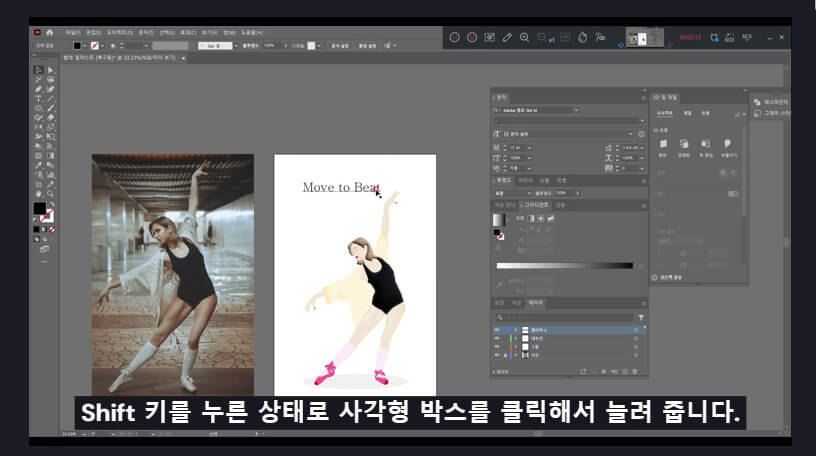Click the gradient preview swatch in Gradient panel
The height and width of the screenshot is (456, 816).
(499, 220)
